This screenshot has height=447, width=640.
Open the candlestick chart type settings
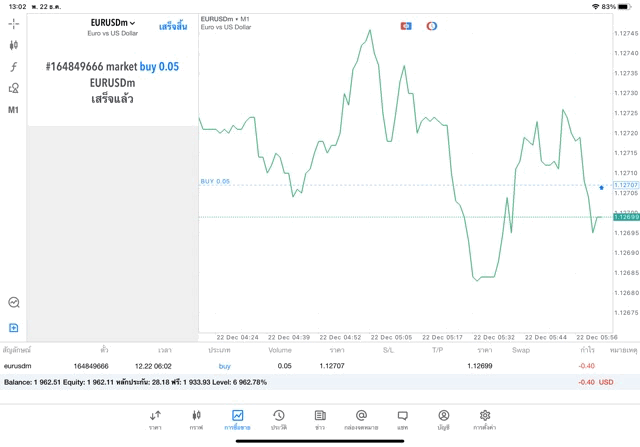[x=14, y=45]
